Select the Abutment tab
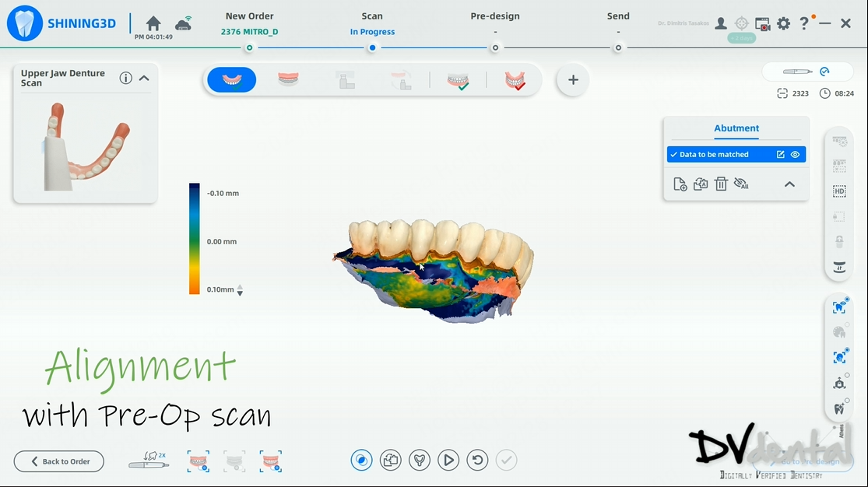This screenshot has height=487, width=868. coord(736,128)
